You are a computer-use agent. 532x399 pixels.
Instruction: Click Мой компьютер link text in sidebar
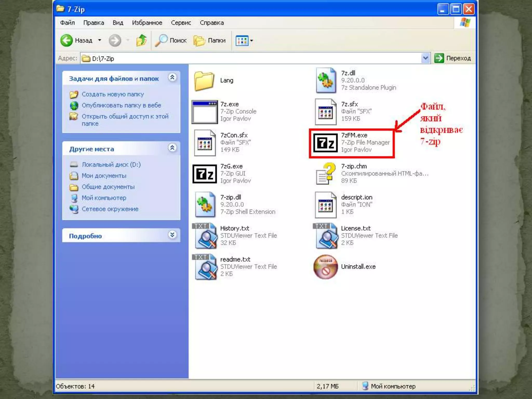tap(104, 198)
